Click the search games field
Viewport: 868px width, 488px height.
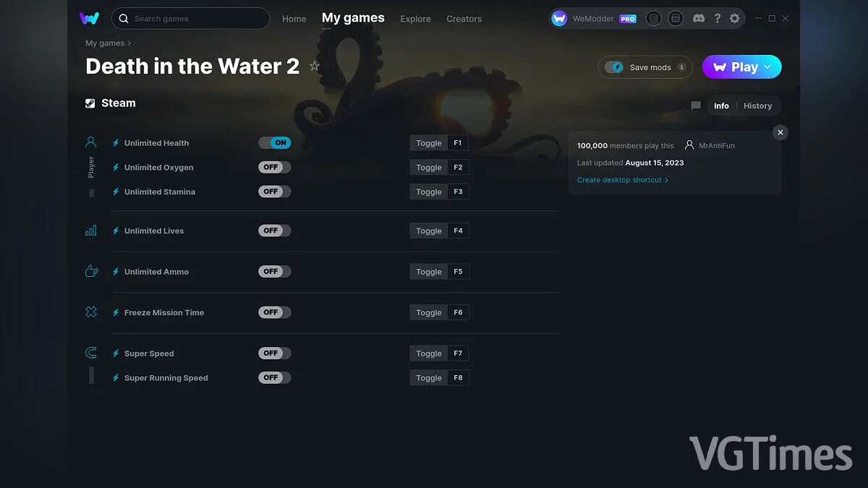coord(190,18)
